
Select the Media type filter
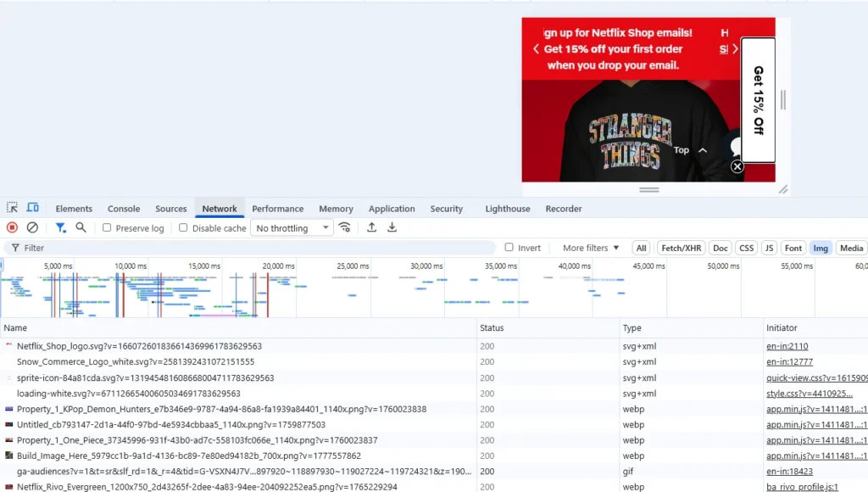(851, 248)
